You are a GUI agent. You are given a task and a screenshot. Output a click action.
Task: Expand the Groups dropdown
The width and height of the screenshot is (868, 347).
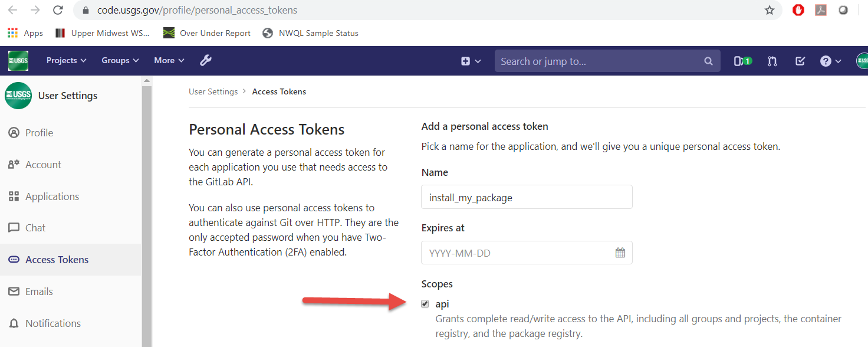click(120, 60)
